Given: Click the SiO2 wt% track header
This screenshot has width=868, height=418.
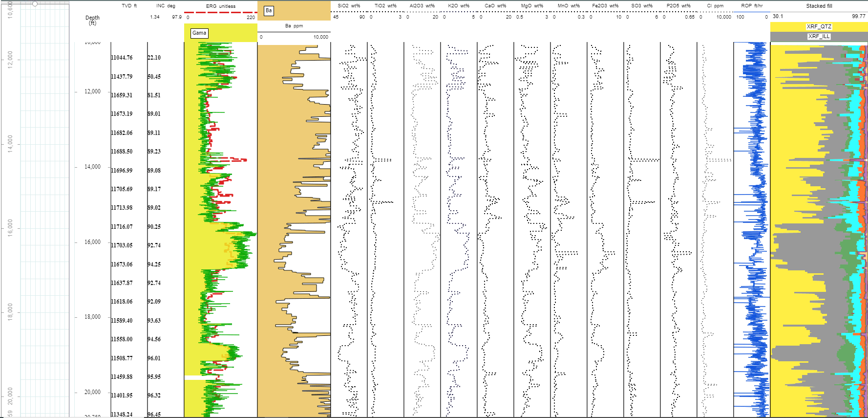Looking at the screenshot, I should tap(349, 6).
